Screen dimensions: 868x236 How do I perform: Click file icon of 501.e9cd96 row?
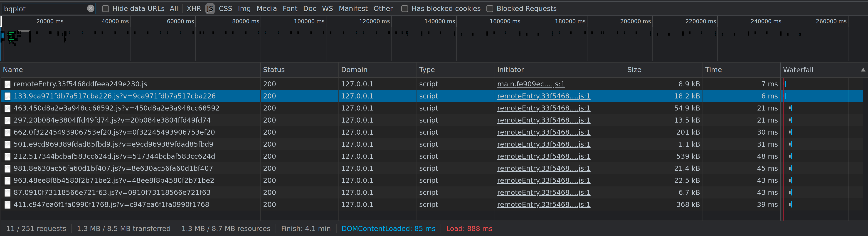[7, 145]
